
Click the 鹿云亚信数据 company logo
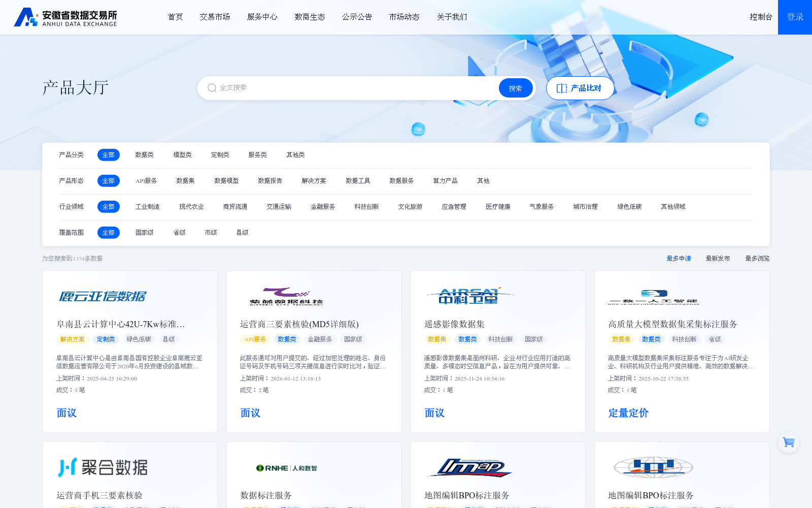(103, 296)
